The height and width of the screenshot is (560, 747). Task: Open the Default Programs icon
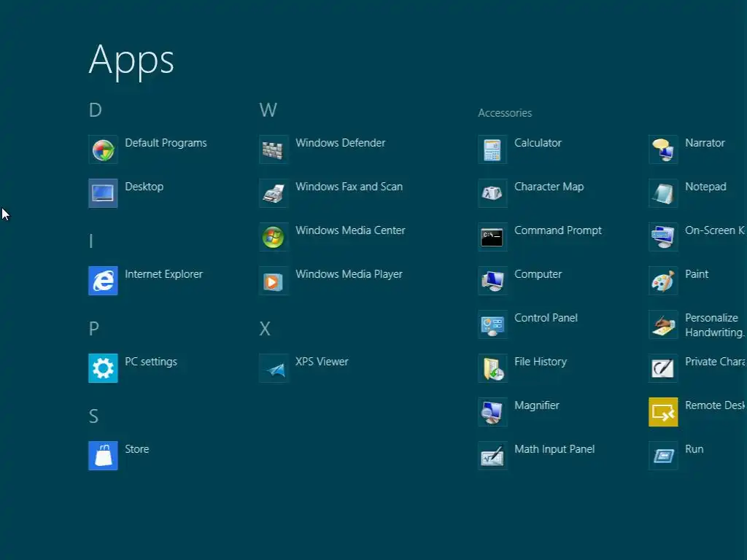tap(103, 149)
